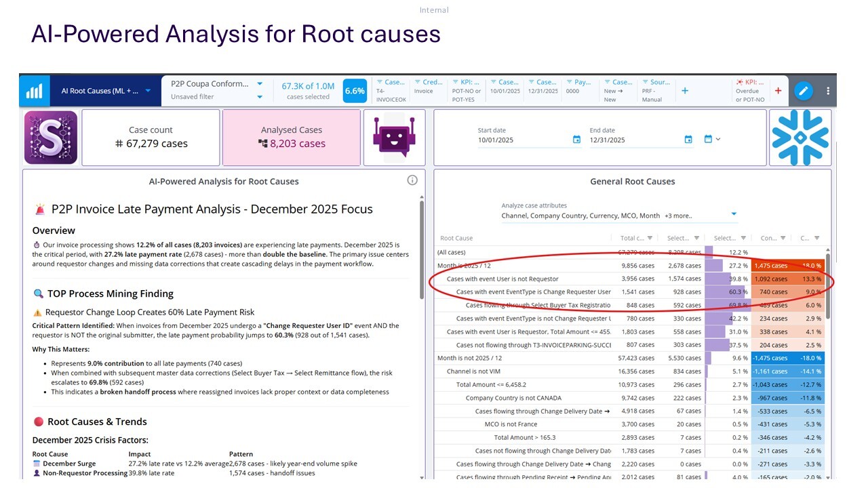Select the Channel is not VIM row
Screen dimensions: 868x488
(x=630, y=371)
